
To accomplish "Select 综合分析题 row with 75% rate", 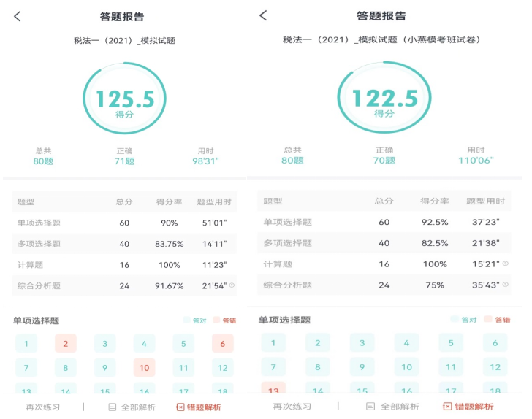I will coord(384,285).
